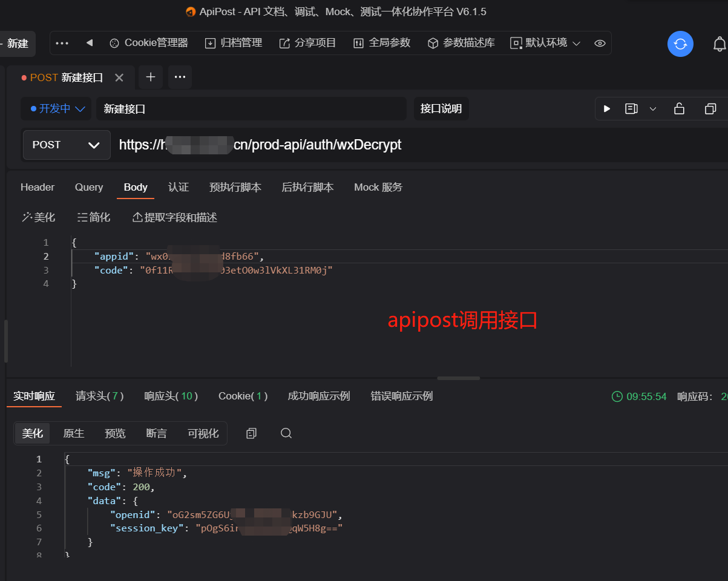The image size is (728, 581).
Task: Click the save document icon
Action: [x=631, y=109]
